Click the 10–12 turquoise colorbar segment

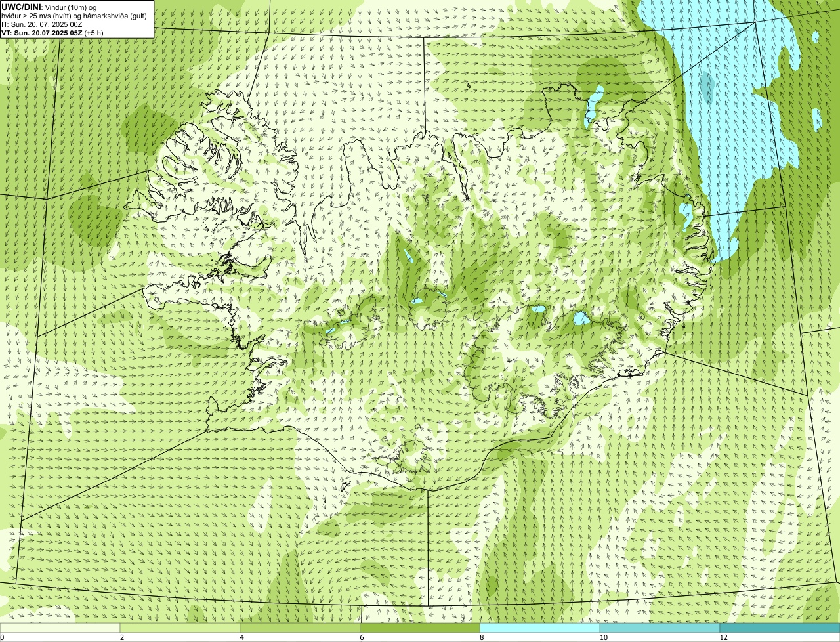[660, 628]
